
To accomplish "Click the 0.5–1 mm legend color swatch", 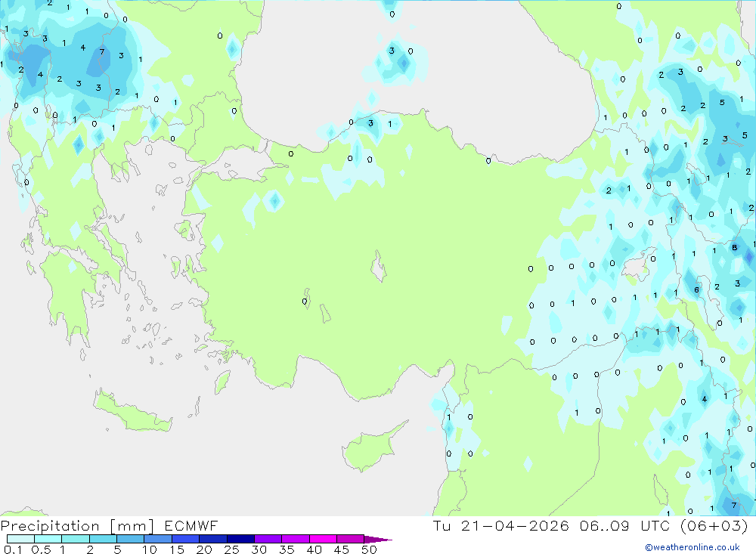I will pyautogui.click(x=48, y=539).
